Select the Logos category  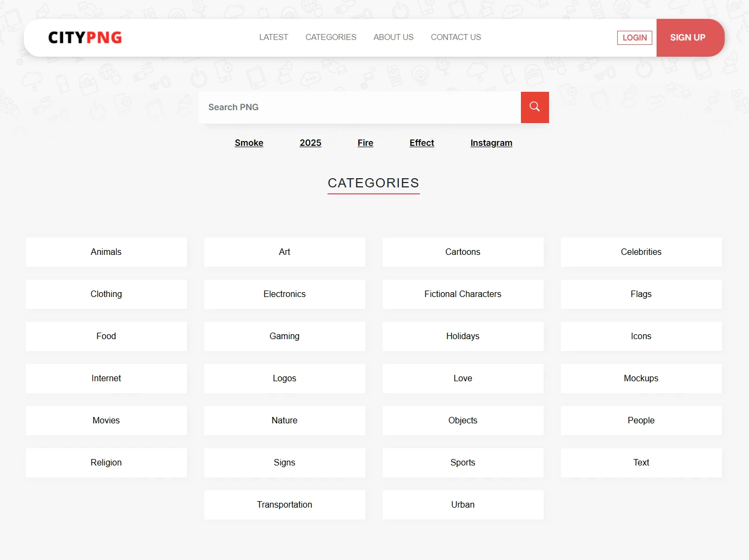[284, 378]
